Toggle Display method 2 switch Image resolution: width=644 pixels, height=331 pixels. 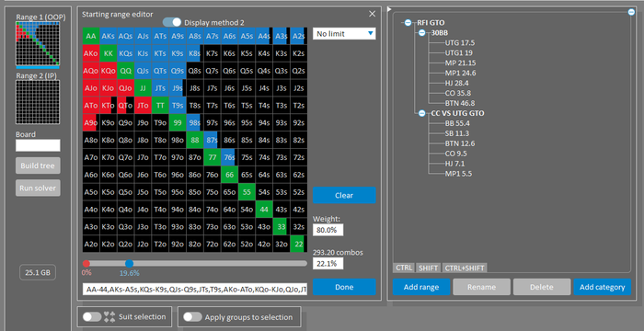click(172, 23)
